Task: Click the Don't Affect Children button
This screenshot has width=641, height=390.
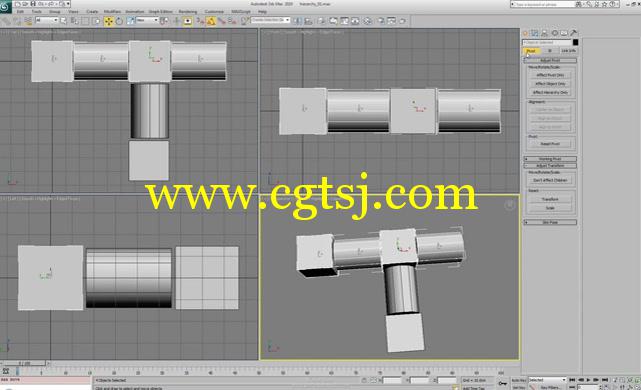Action: 550,180
